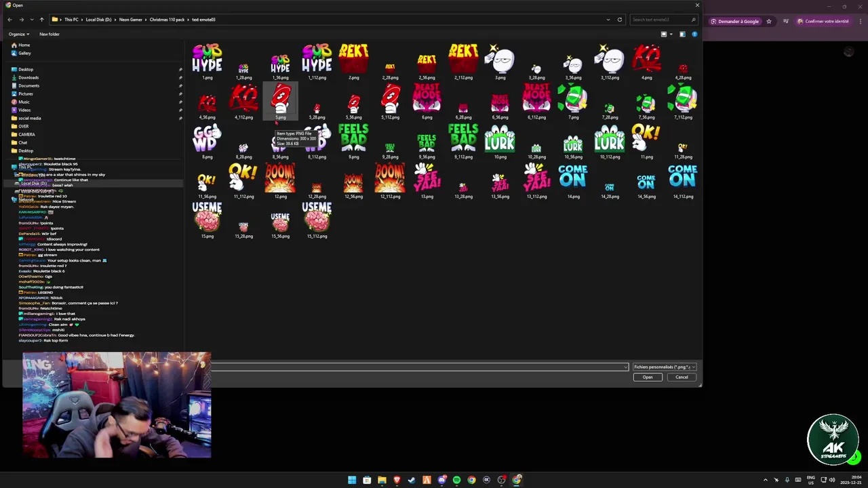The image size is (868, 488).
Task: Open pinned Desktop with pin icon
Action: coord(26,69)
